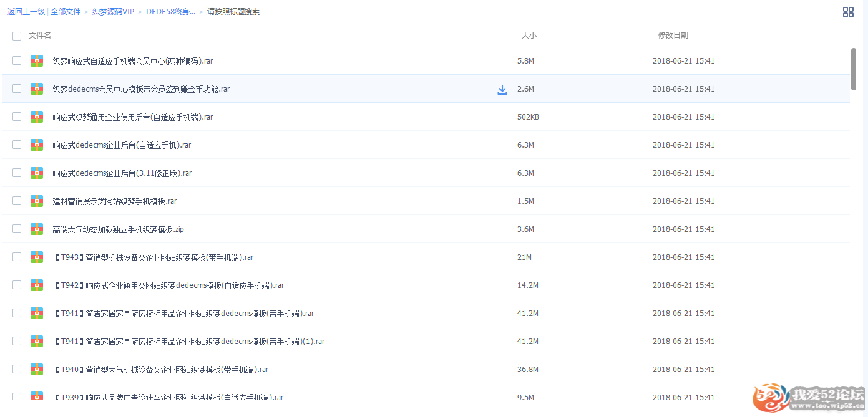The height and width of the screenshot is (417, 868).
Task: Click the vertical scrollbar of the file list
Action: [854, 69]
